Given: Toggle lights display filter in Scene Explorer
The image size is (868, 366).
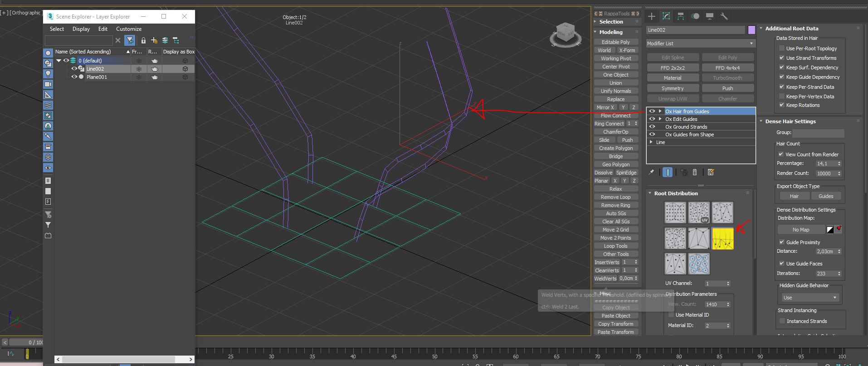Looking at the screenshot, I should [x=48, y=74].
